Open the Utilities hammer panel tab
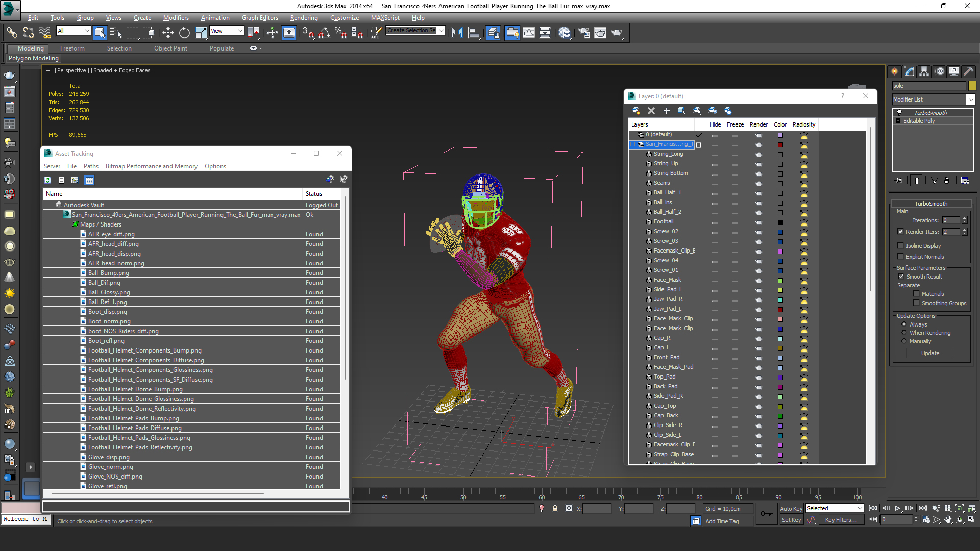 tap(968, 71)
